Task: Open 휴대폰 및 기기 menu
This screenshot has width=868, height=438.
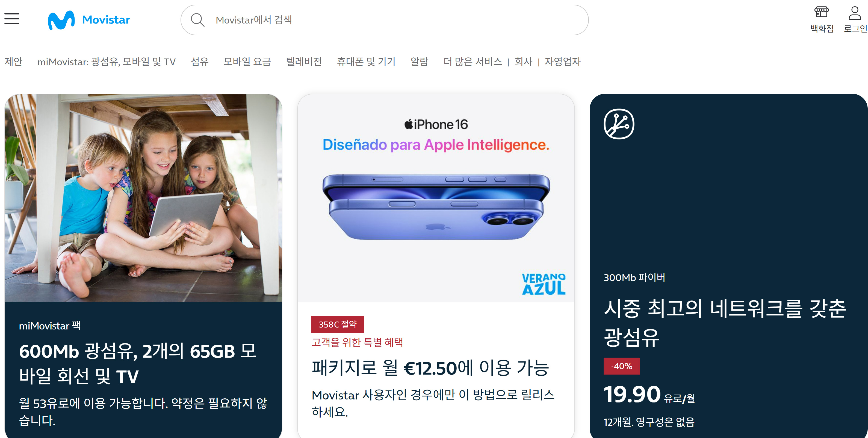Action: 366,62
